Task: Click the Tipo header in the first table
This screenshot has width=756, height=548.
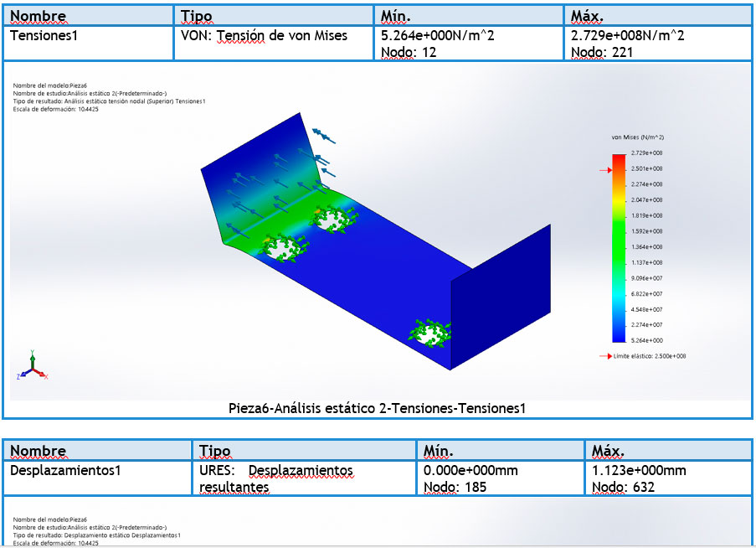Action: point(197,17)
